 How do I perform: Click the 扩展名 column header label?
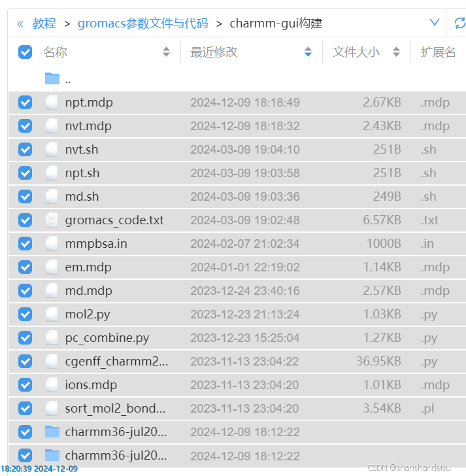[x=438, y=52]
